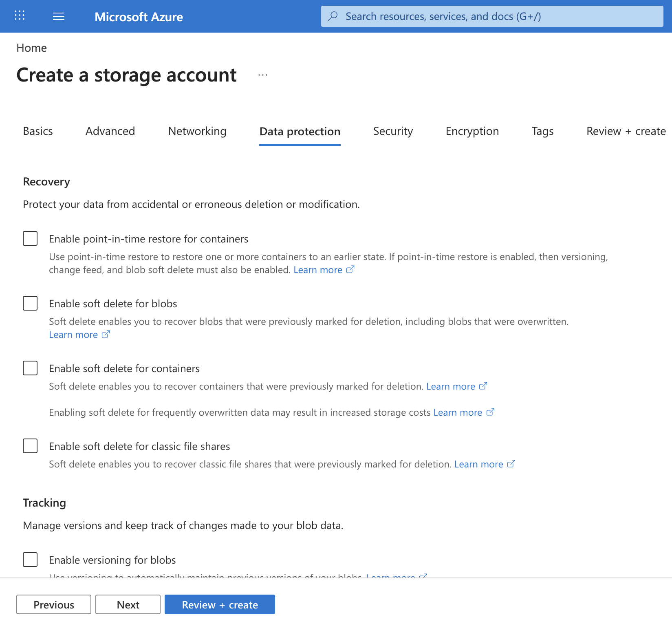The width and height of the screenshot is (672, 626).
Task: Click the blue Review + create button
Action: [x=220, y=604]
